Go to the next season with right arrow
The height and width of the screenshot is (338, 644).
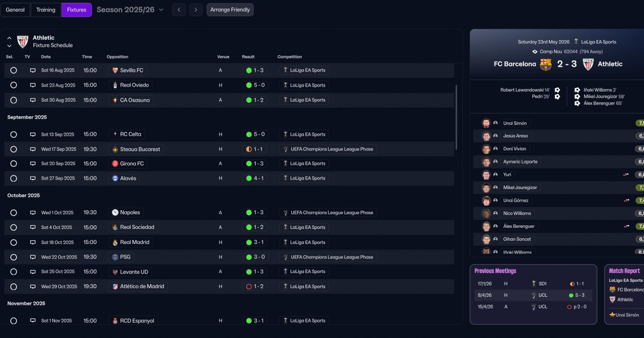196,10
